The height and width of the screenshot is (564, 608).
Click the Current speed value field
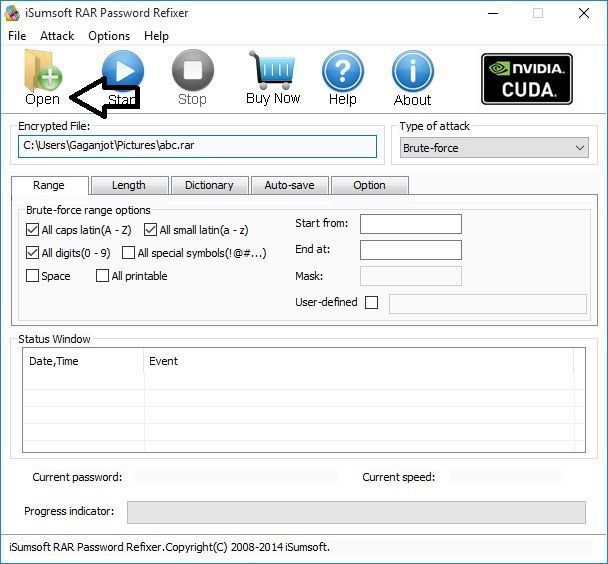(505, 477)
